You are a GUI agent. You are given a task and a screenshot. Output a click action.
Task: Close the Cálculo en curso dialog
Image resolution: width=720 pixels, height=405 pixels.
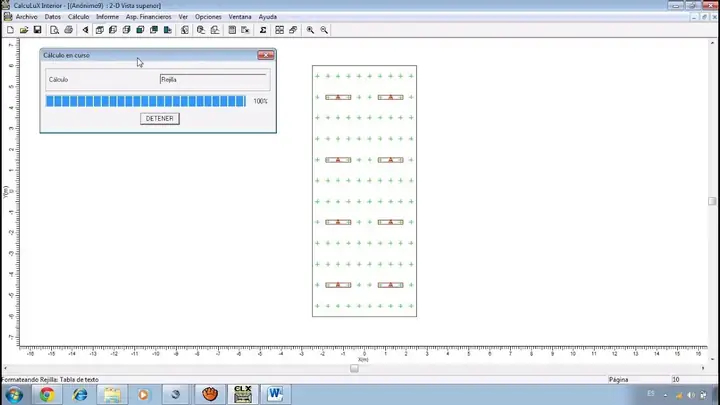coord(265,55)
